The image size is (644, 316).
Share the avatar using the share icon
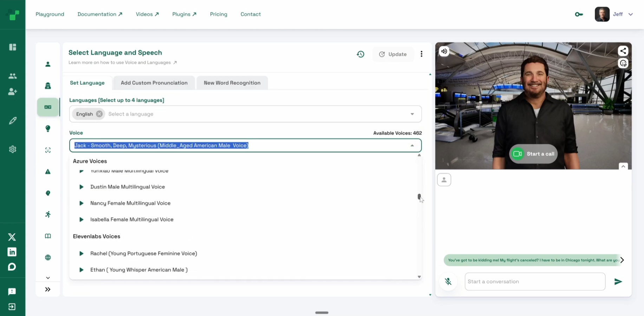(x=623, y=51)
